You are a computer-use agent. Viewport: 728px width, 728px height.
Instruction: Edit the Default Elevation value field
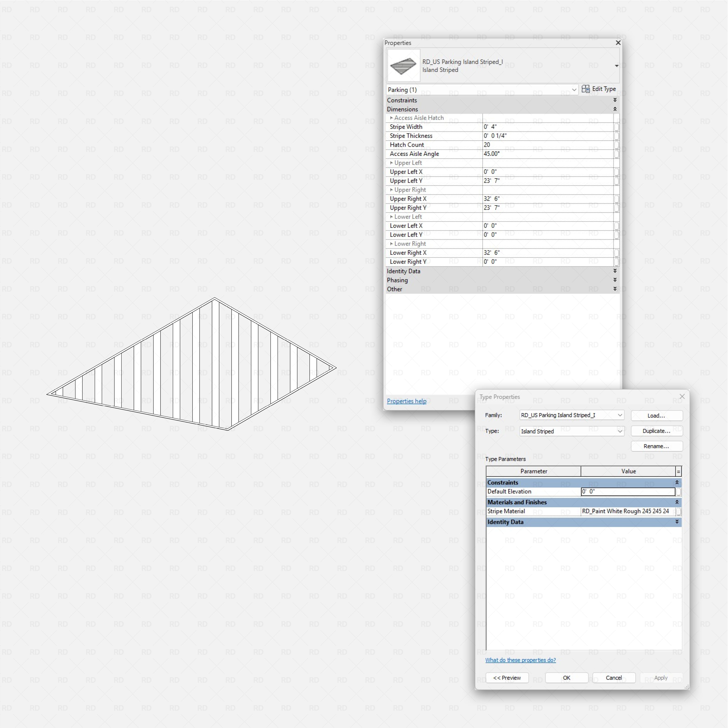point(628,492)
